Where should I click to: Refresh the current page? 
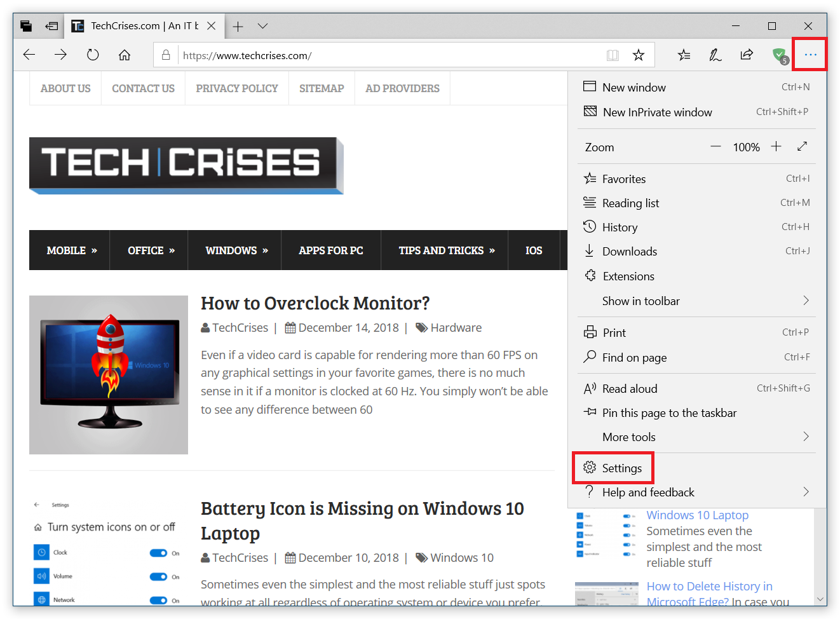(93, 55)
